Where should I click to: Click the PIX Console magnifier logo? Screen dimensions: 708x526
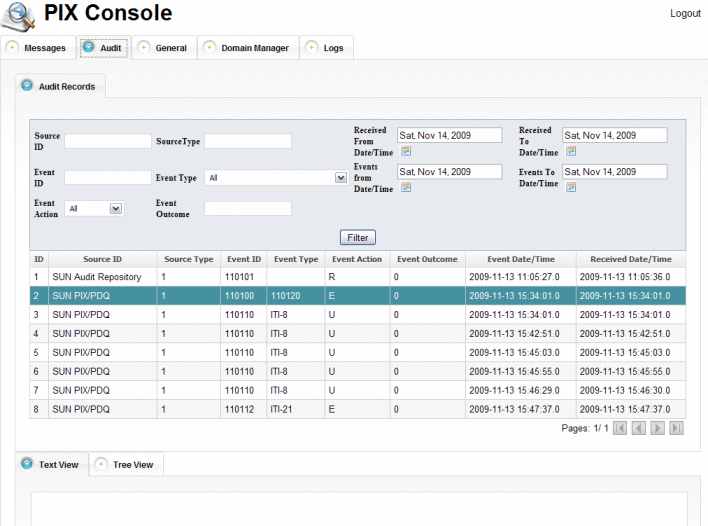19,17
